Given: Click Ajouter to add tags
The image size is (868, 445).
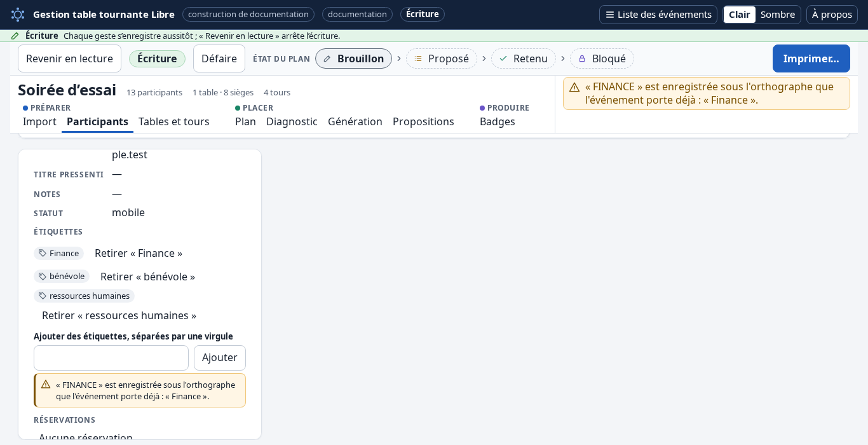Looking at the screenshot, I should click(220, 358).
